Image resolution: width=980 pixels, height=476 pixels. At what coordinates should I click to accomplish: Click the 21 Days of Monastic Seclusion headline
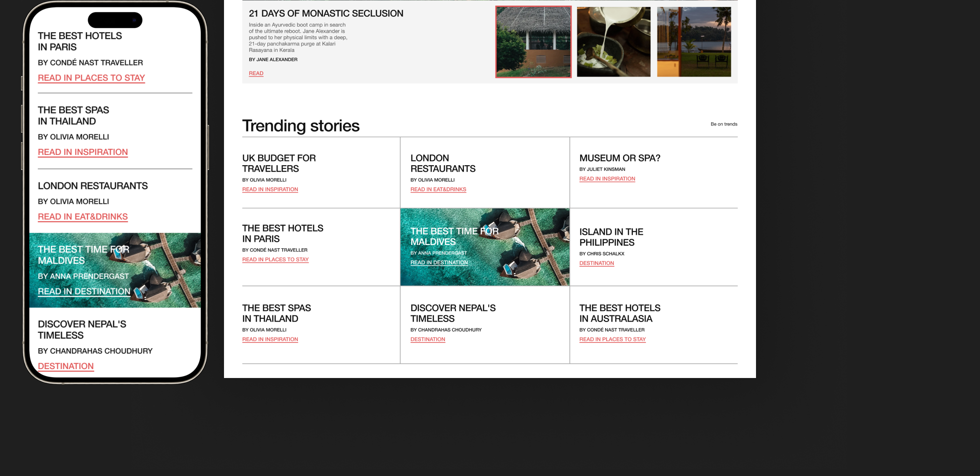point(326,14)
